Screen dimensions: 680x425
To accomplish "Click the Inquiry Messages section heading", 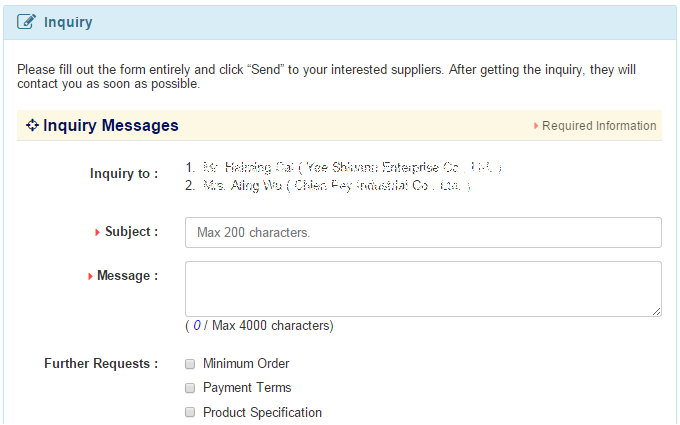I will pos(111,125).
